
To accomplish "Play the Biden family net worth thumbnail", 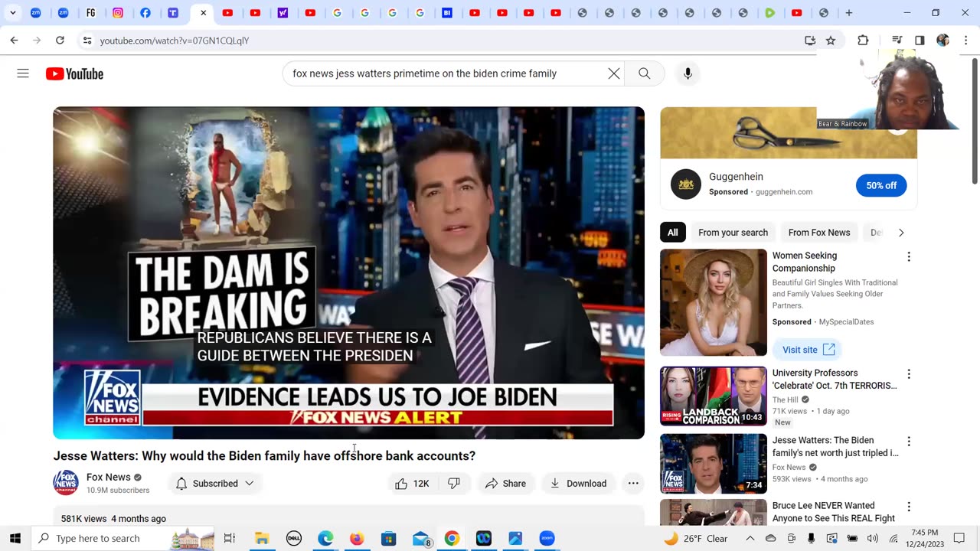I will (x=714, y=464).
